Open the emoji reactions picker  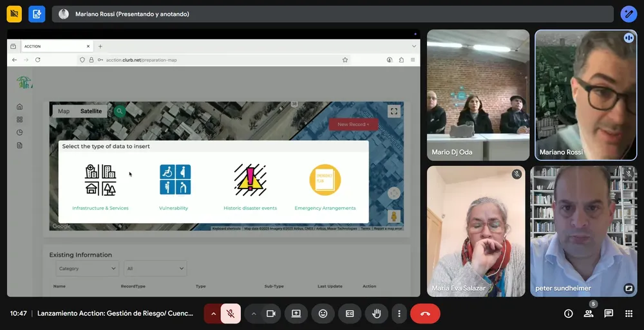pos(323,314)
